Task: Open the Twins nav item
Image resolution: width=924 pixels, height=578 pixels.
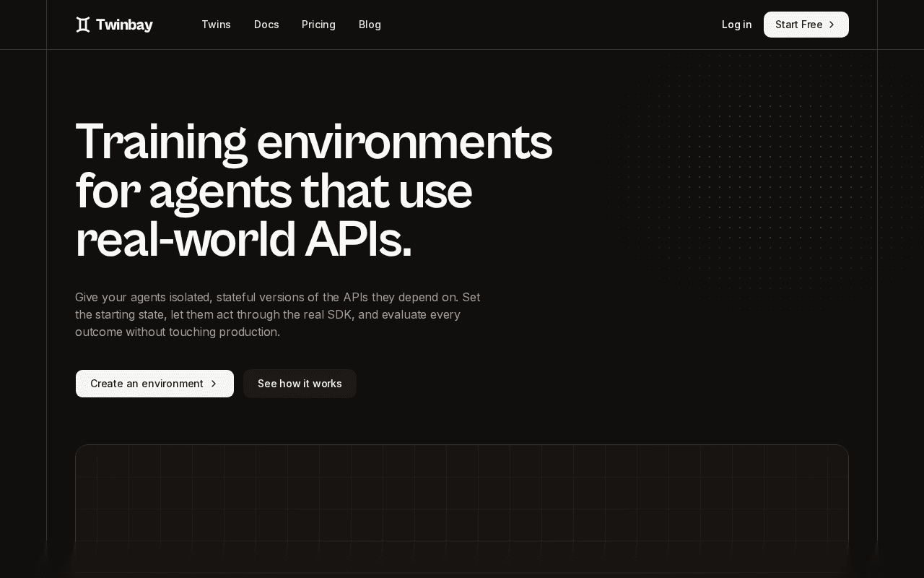Action: coord(216,25)
